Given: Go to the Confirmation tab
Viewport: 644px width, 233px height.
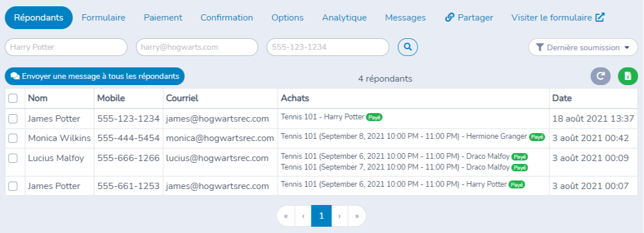Looking at the screenshot, I should point(226,18).
